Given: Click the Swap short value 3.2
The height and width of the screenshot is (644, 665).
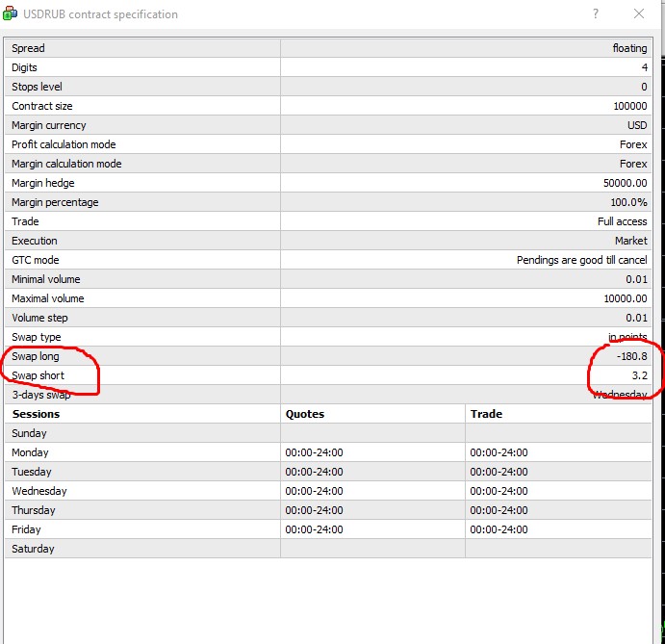Looking at the screenshot, I should coord(639,375).
